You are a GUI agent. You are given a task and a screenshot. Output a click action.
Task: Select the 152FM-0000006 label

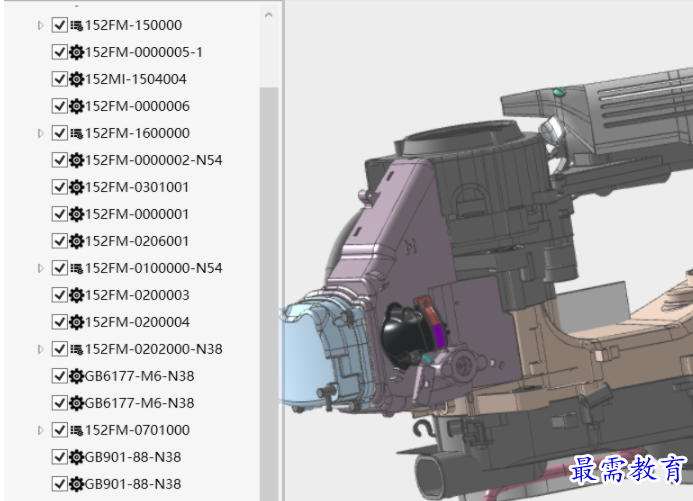[137, 106]
